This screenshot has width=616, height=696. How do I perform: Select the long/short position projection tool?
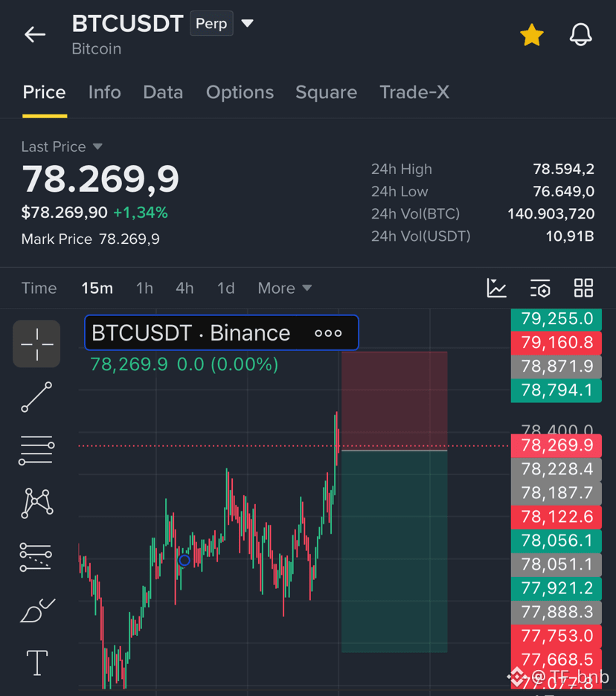pyautogui.click(x=36, y=557)
